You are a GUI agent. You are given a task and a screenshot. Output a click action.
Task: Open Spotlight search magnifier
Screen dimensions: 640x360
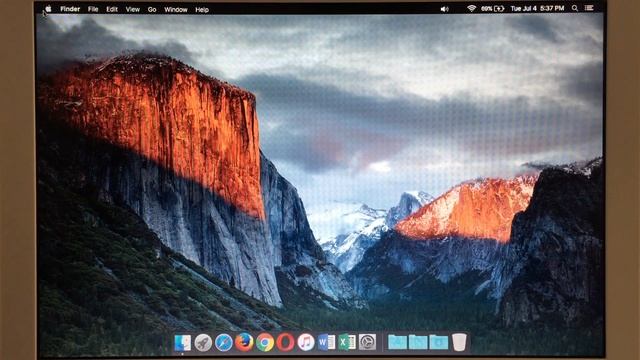[x=575, y=8]
